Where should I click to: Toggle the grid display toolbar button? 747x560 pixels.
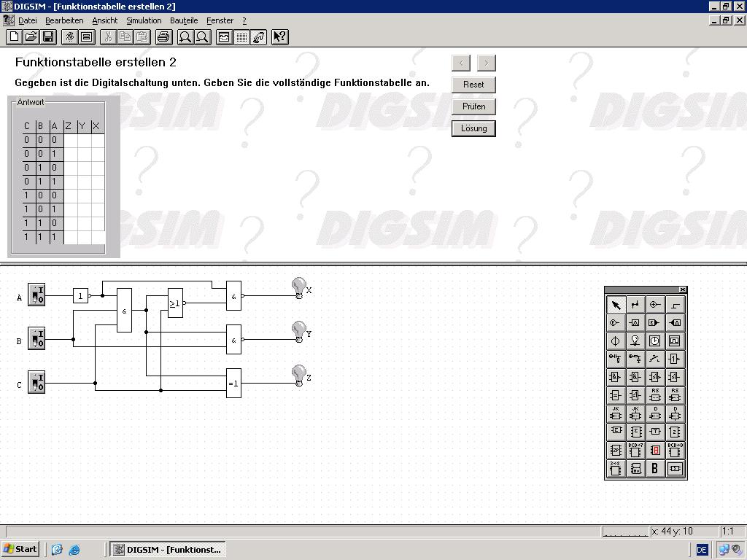(x=241, y=36)
